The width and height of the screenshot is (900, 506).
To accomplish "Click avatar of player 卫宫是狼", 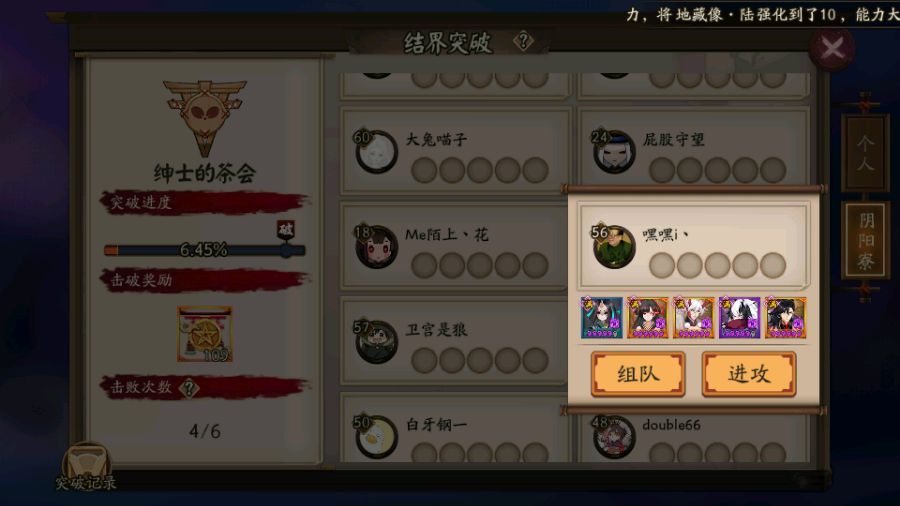I will (x=376, y=342).
